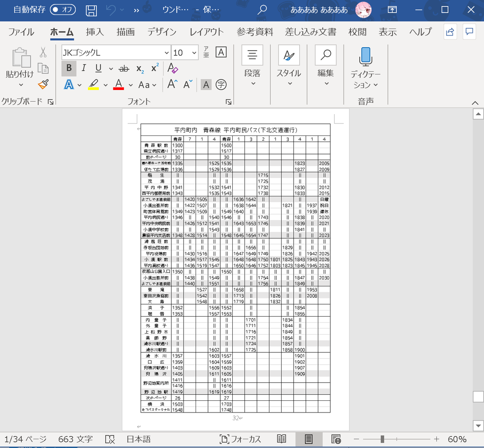Switch to Web Layout view

click(336, 439)
